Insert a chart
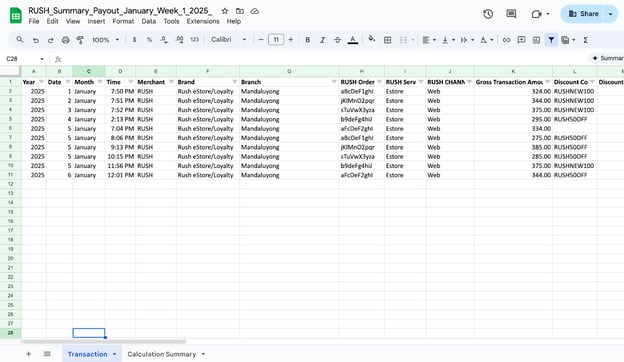Screen dimensions: 624x362 click(536, 40)
